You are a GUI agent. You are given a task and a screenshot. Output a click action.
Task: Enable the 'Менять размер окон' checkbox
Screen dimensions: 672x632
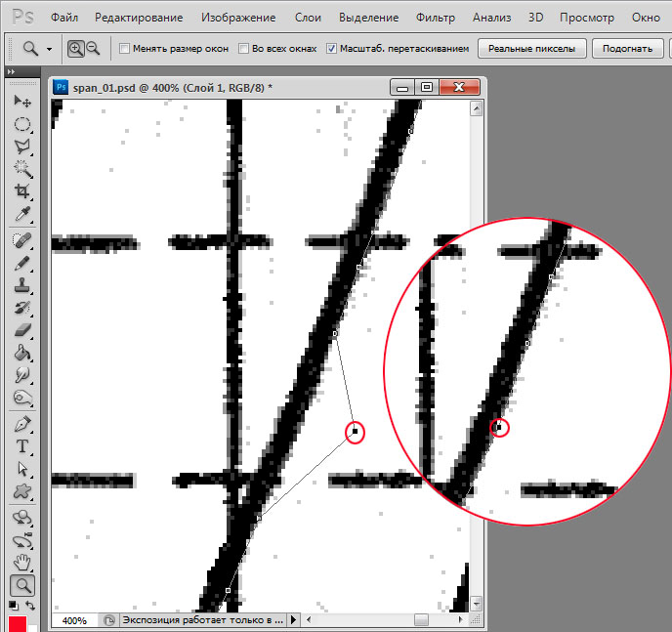124,48
